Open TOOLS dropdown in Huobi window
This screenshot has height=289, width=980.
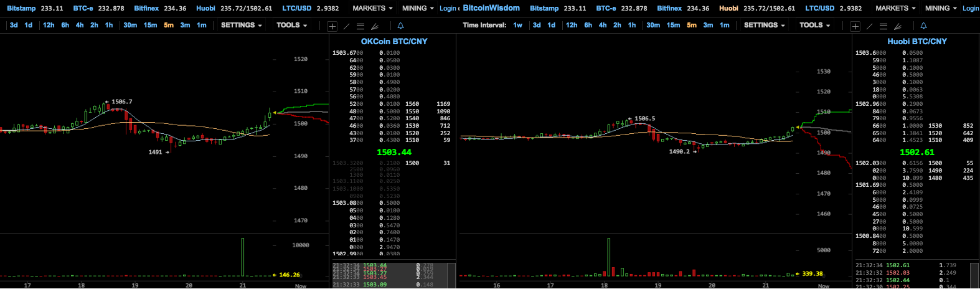(x=815, y=25)
